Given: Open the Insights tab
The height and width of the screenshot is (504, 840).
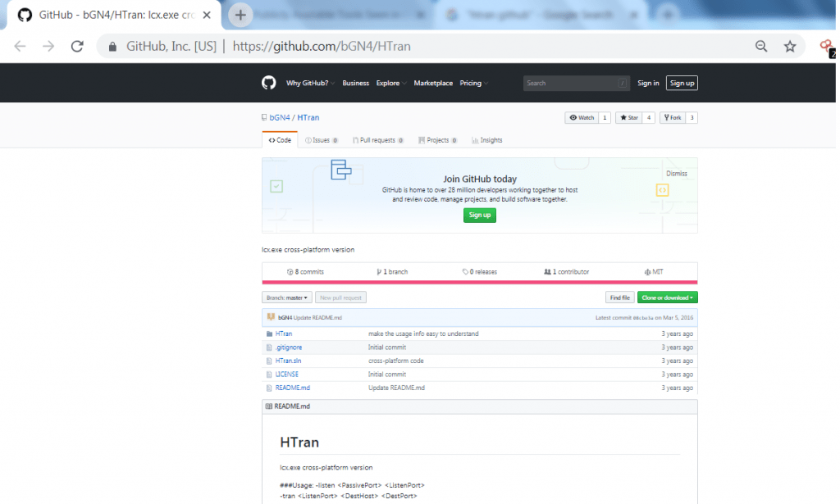Looking at the screenshot, I should [x=487, y=140].
